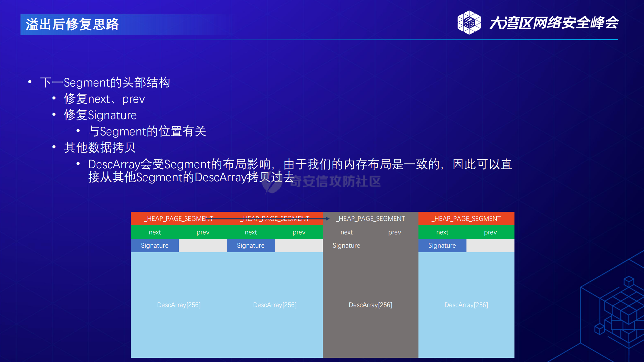
Task: Click the rightmost Signature blue box
Action: [x=442, y=246]
